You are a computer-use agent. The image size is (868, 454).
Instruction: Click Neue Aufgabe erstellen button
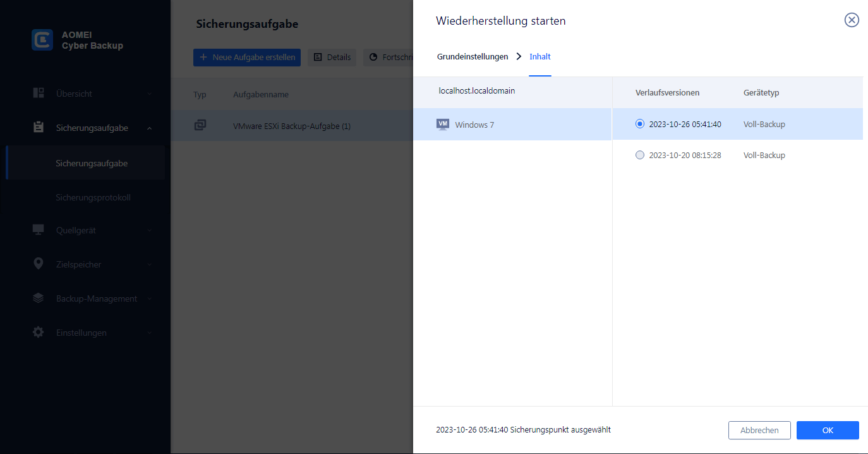pos(247,57)
